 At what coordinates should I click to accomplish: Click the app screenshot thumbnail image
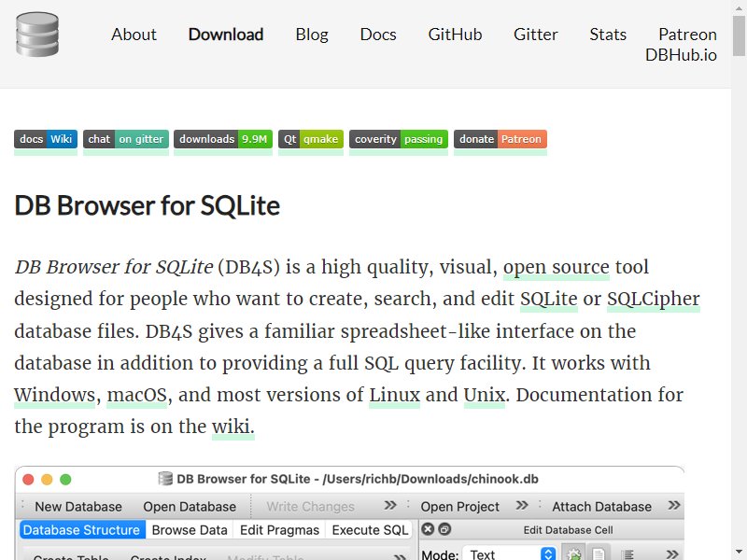[349, 512]
